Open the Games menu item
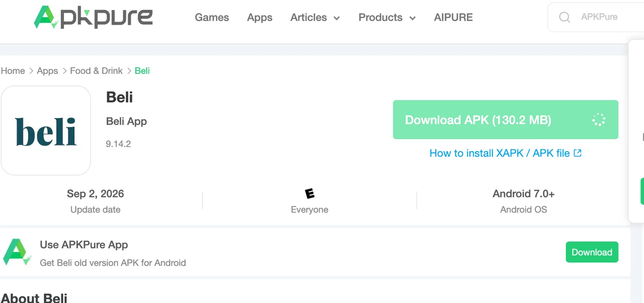The width and height of the screenshot is (644, 303). click(212, 17)
